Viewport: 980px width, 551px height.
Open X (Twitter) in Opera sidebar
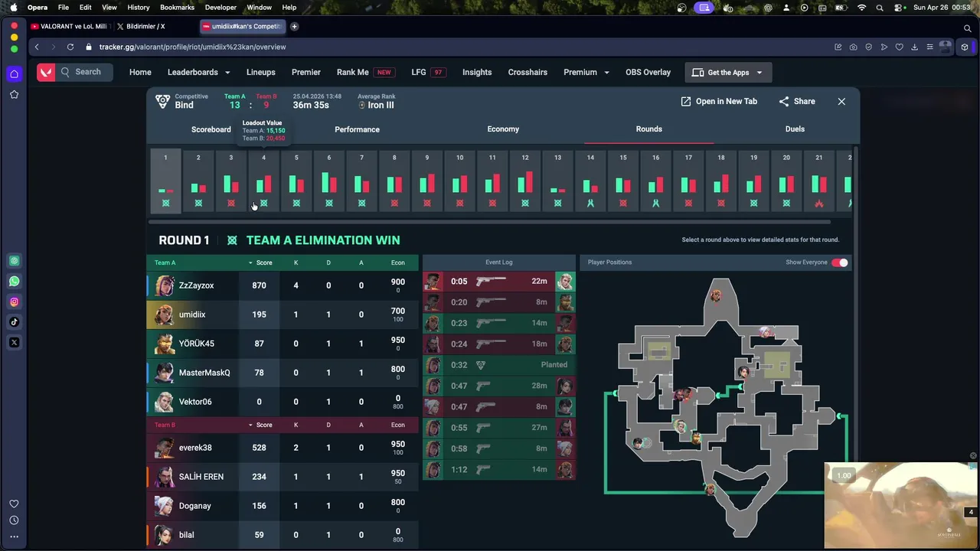(14, 343)
